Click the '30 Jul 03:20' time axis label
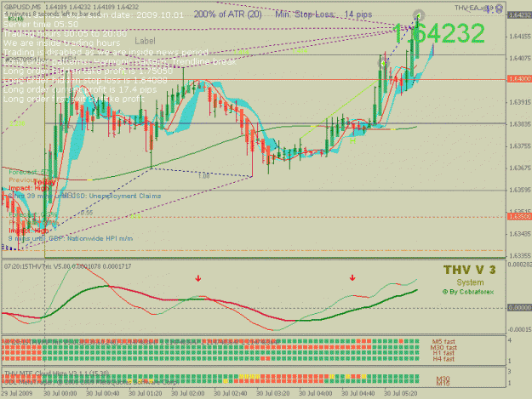532x399 pixels. pos(272,394)
